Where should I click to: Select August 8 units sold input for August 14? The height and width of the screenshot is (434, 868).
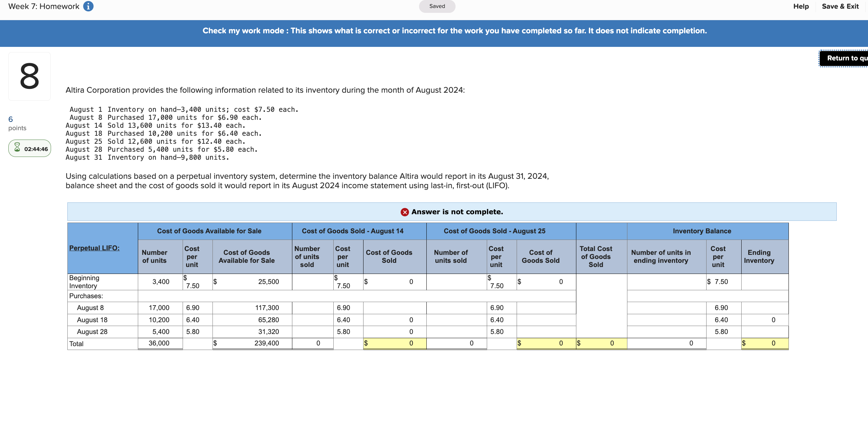point(312,308)
